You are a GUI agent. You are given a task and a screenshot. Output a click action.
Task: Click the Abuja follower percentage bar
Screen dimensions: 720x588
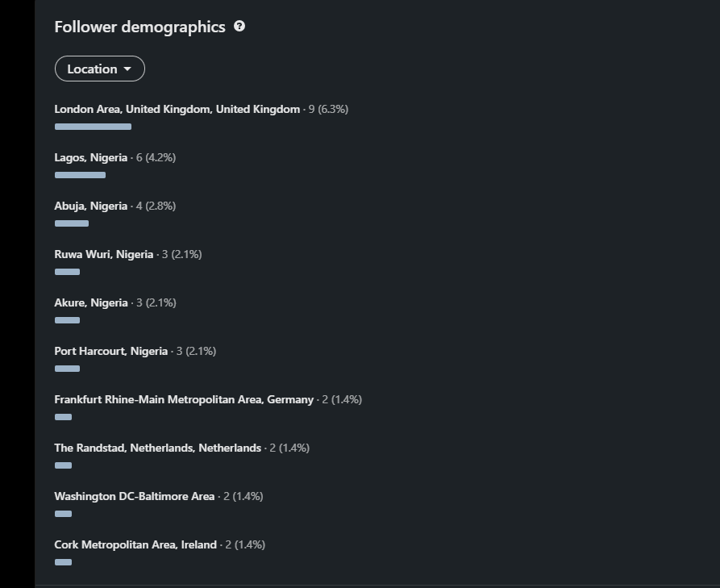coord(72,223)
